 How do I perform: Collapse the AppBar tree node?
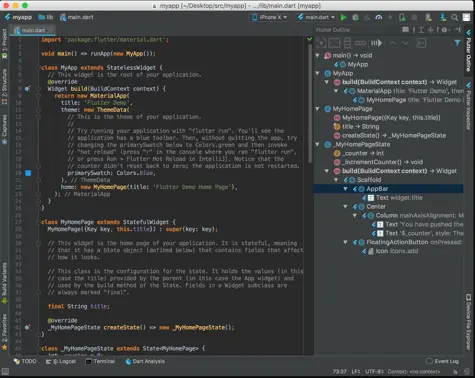click(x=345, y=189)
